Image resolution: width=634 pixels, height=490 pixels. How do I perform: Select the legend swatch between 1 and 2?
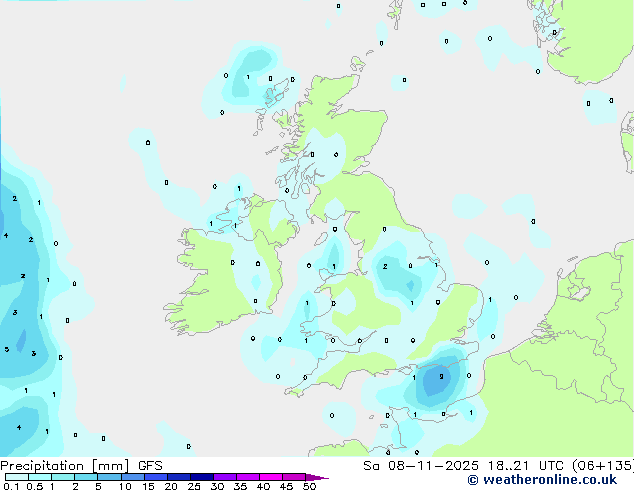63,477
